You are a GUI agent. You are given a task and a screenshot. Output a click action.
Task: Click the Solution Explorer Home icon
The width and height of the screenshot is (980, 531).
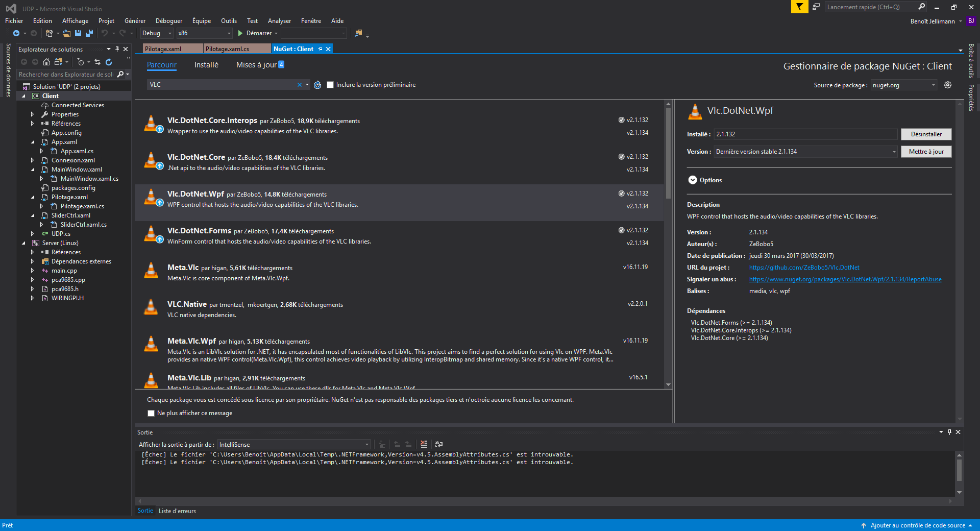(x=46, y=62)
